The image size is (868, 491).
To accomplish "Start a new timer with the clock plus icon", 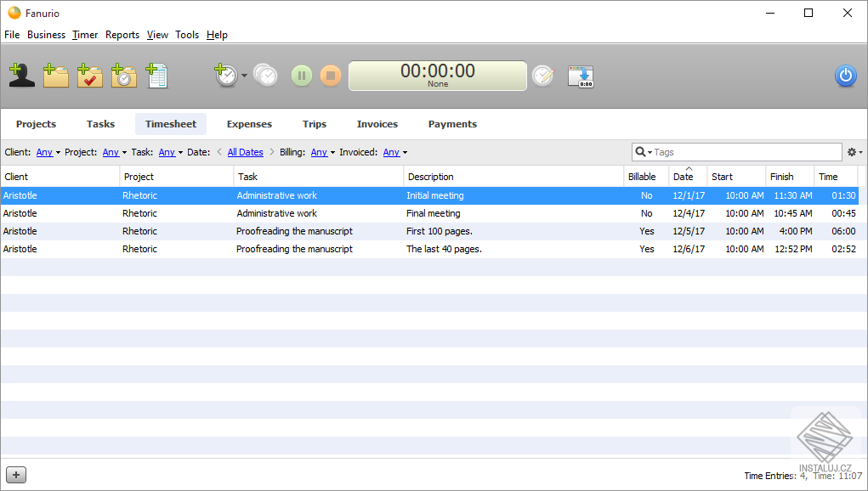I will click(x=226, y=76).
